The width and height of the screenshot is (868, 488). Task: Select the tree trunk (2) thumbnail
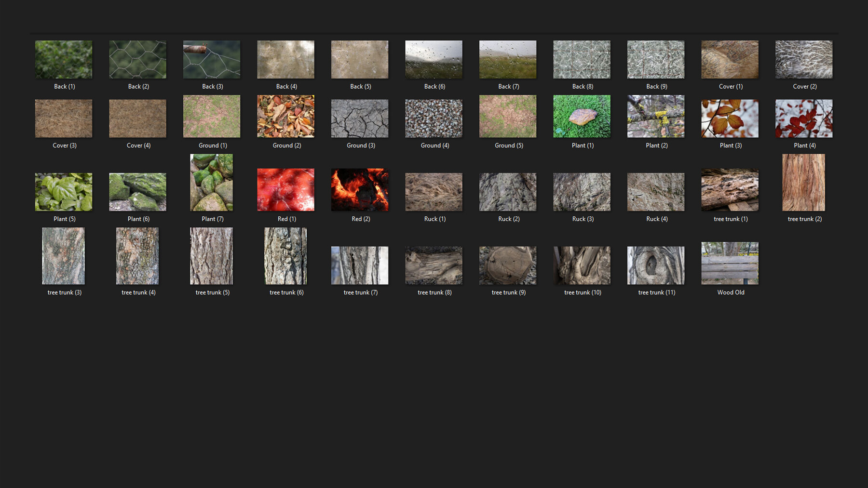click(x=804, y=183)
